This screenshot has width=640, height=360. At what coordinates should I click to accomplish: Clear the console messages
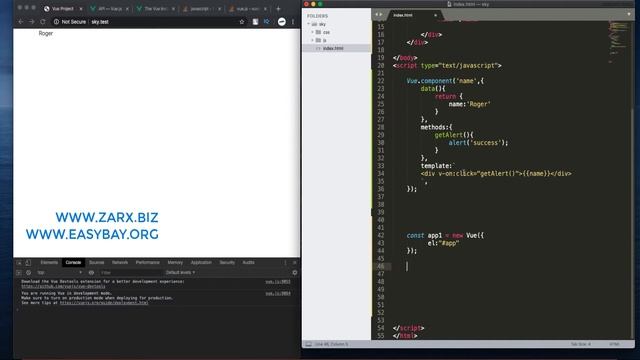point(29,273)
